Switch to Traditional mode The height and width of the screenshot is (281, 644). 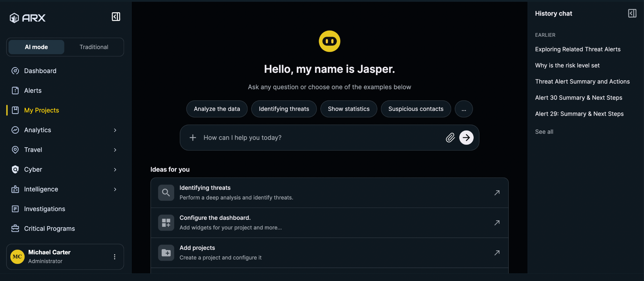[x=94, y=47]
